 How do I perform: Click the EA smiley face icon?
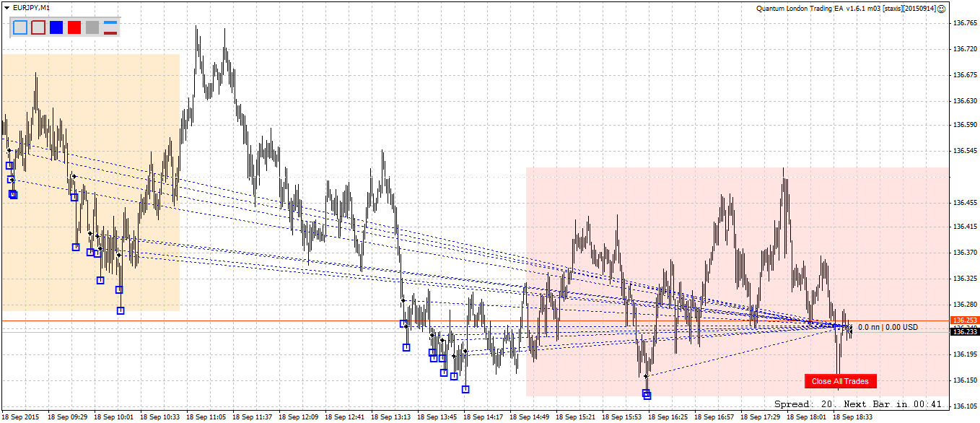(942, 8)
